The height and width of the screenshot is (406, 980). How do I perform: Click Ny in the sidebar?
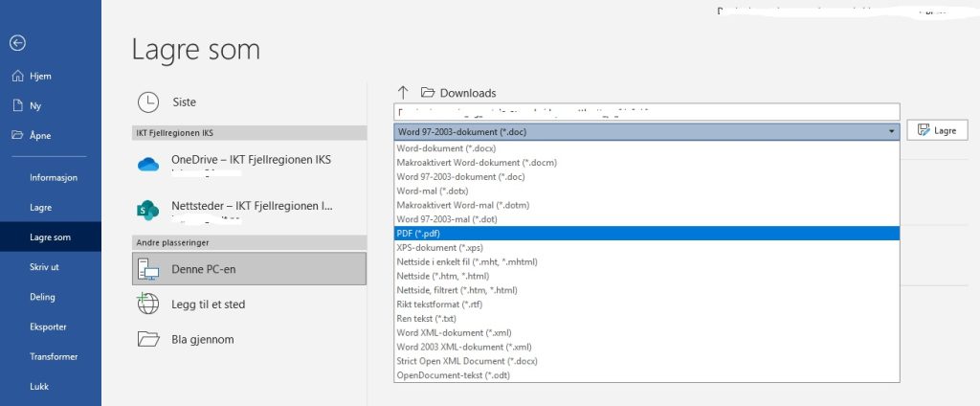(35, 105)
